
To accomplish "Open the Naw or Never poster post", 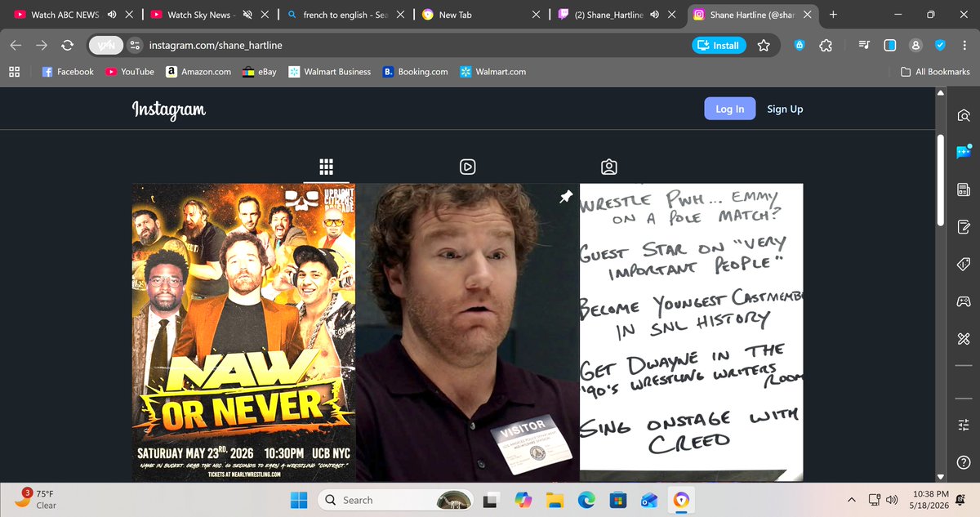I will click(243, 332).
